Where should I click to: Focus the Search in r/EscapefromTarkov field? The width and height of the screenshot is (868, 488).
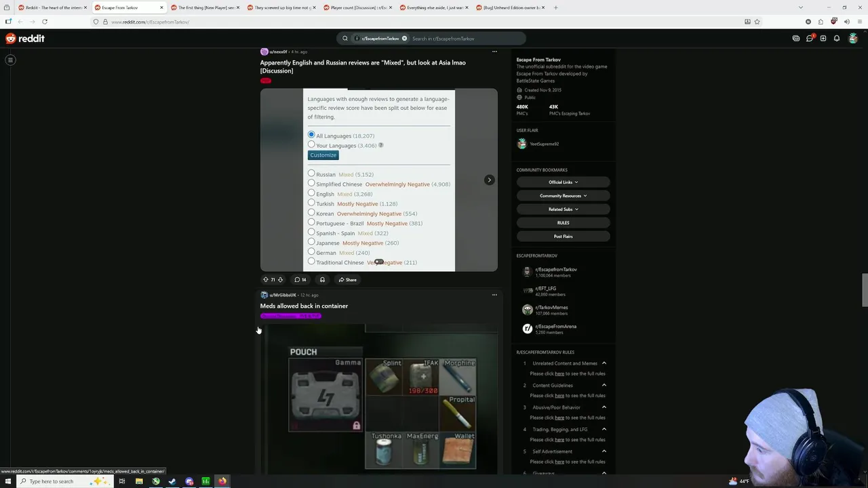click(x=467, y=39)
